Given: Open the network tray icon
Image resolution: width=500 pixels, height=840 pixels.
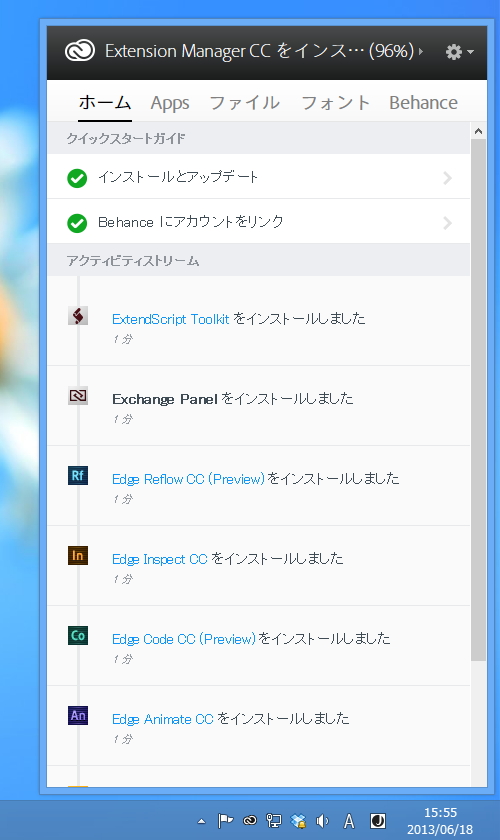Looking at the screenshot, I should (274, 821).
